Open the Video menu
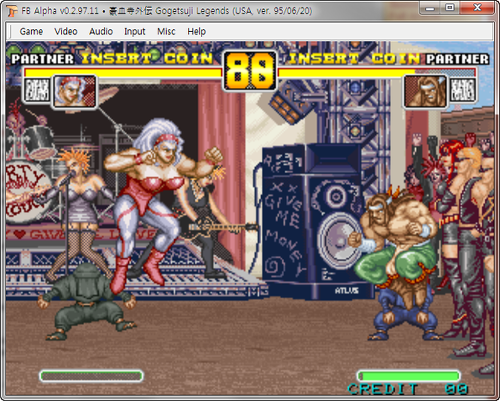 pos(66,31)
